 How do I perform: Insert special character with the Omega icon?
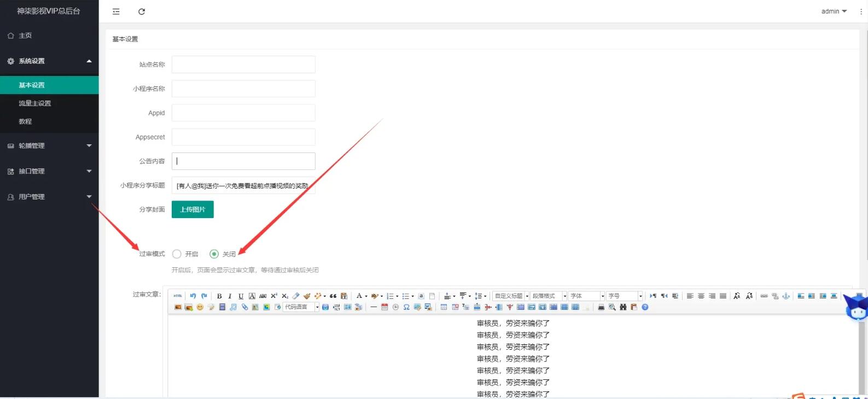coord(406,307)
